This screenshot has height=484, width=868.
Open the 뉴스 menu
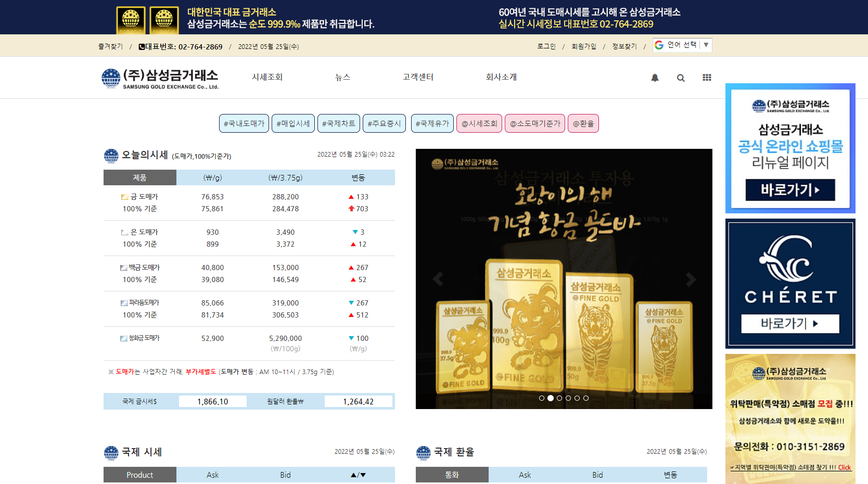342,77
